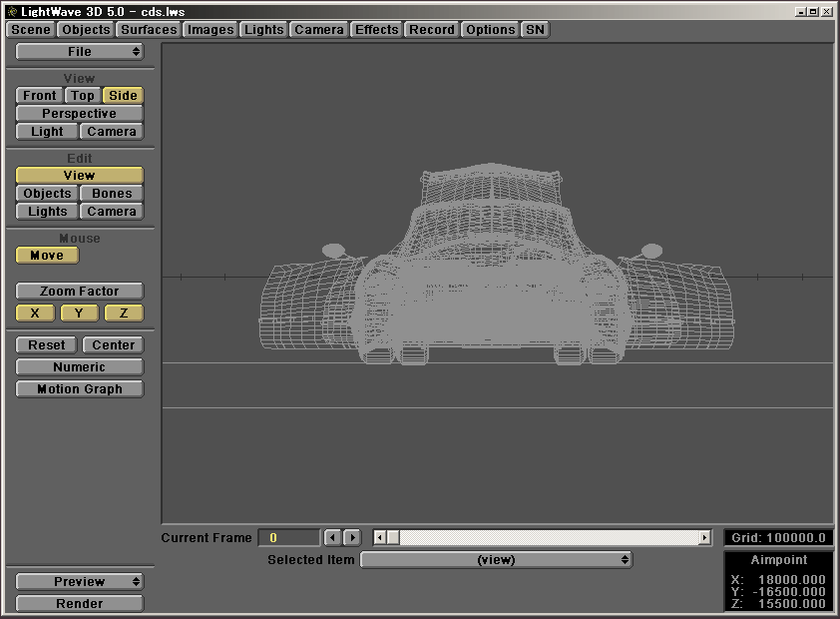Image resolution: width=840 pixels, height=619 pixels.
Task: Click the frame slider left arrow
Action: point(380,538)
